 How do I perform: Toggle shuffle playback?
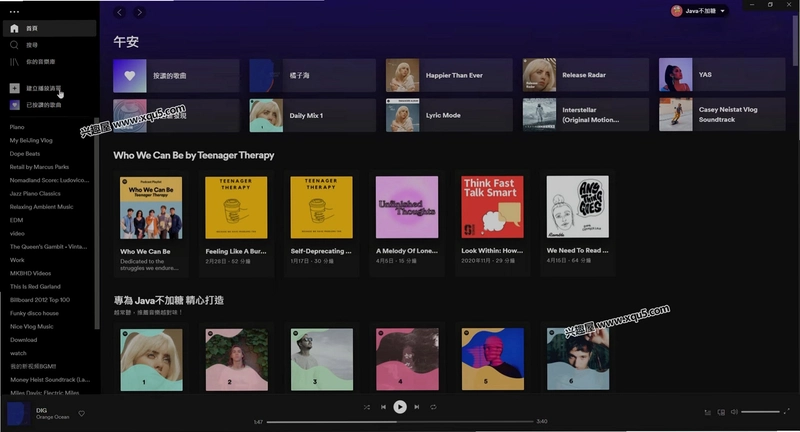(x=366, y=407)
